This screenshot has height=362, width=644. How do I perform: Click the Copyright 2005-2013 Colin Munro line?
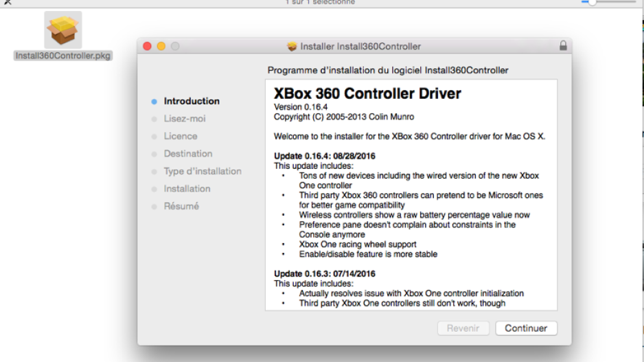click(x=344, y=117)
